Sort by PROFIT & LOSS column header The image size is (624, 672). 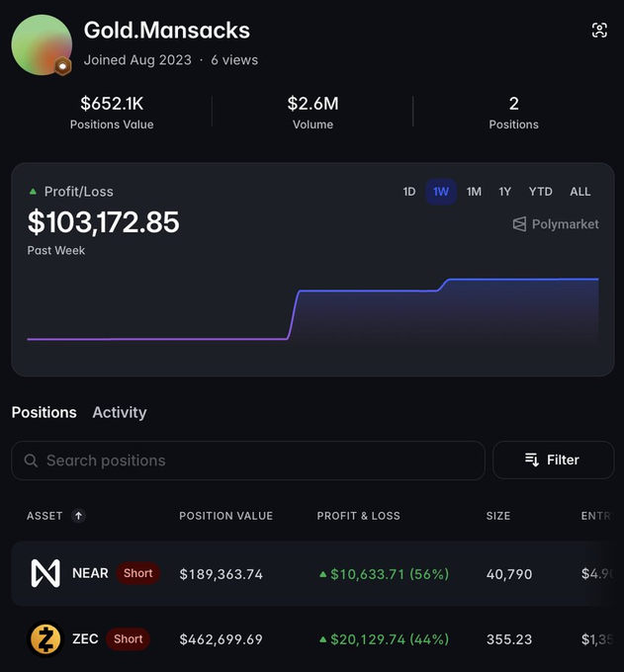pos(359,516)
